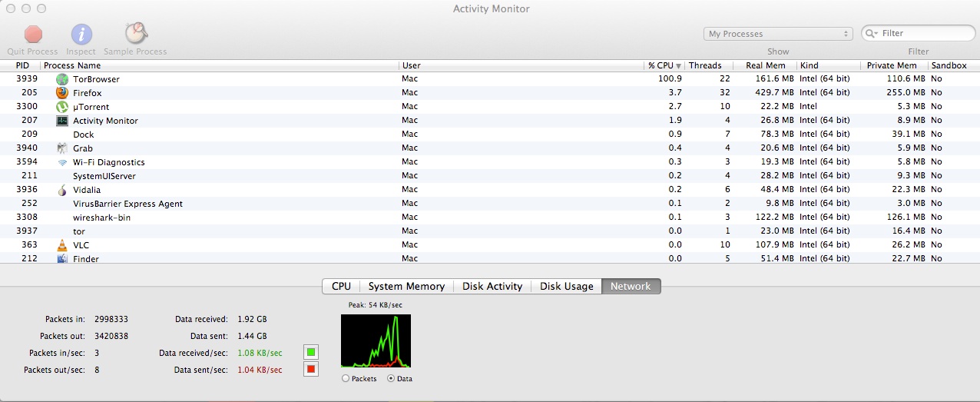Click the Quit Process stop icon
Image resolution: width=980 pixels, height=402 pixels.
click(x=33, y=34)
